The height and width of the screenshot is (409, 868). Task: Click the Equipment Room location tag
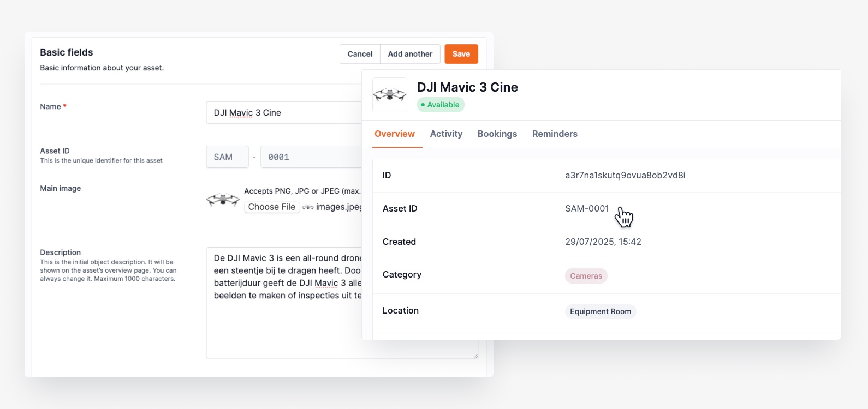tap(601, 311)
